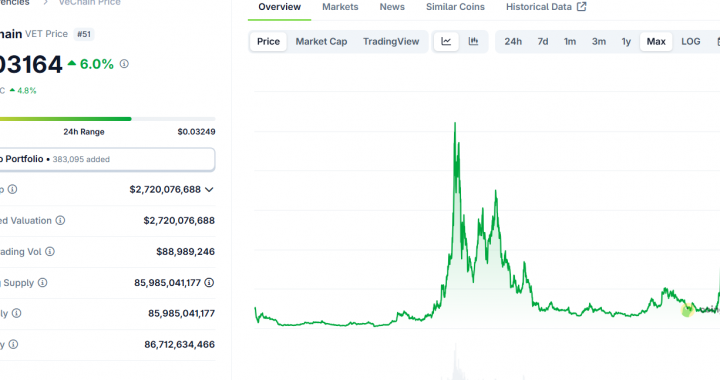The image size is (720, 380).
Task: Click the external link icon beside Historical Data
Action: 581,6
